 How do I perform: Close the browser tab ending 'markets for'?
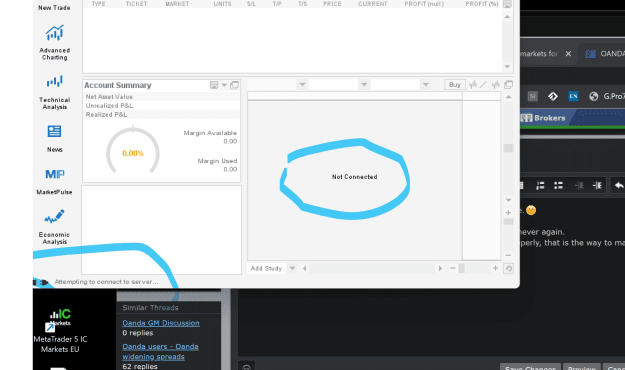pyautogui.click(x=568, y=53)
